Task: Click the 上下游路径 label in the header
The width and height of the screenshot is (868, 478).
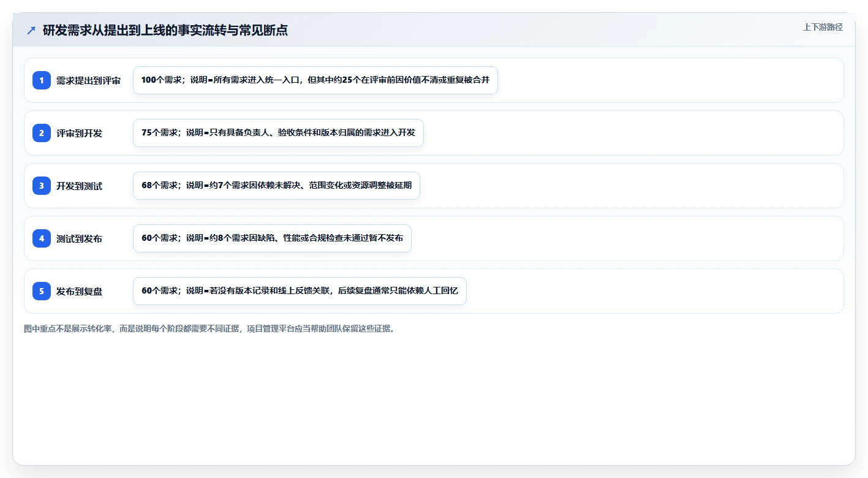Action: point(823,28)
